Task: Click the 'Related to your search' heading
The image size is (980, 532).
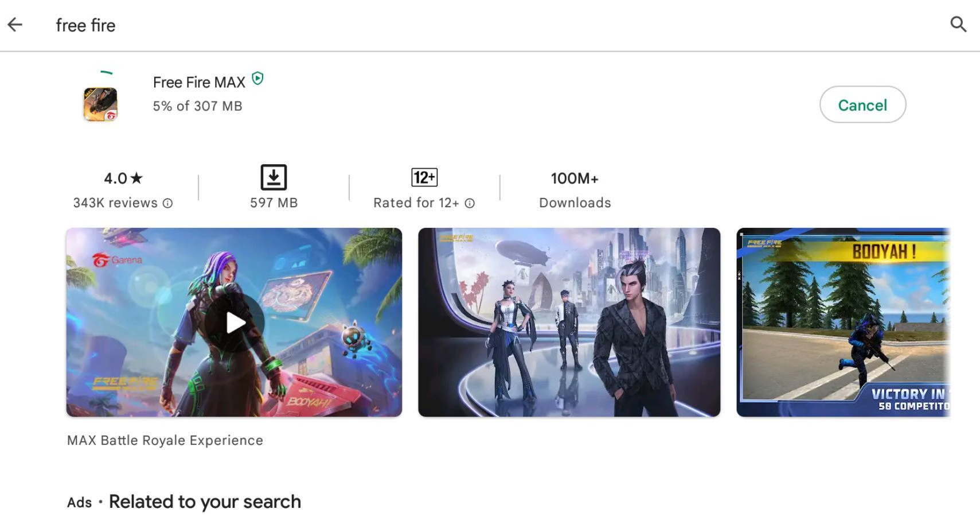Action: pos(205,502)
